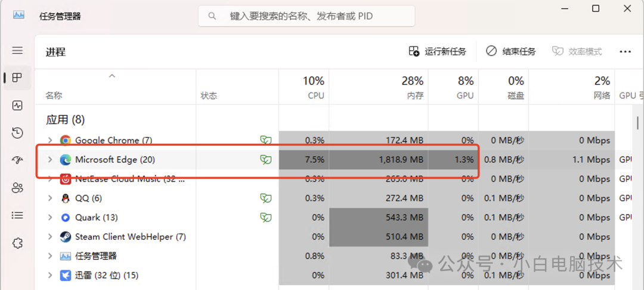644x290 pixels.
Task: Click the sort arrow above the 名称 column
Action: coord(112,76)
